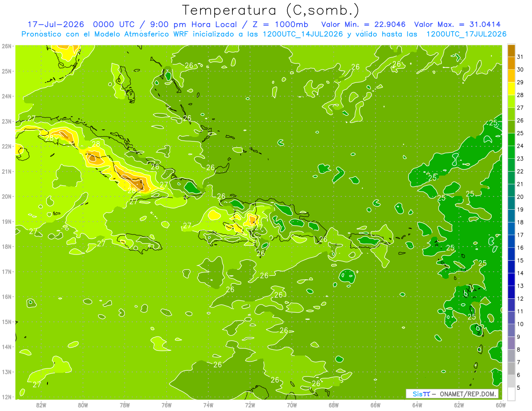
Task: Click the title "Temperatura (C,somb.)"
Action: (271, 10)
